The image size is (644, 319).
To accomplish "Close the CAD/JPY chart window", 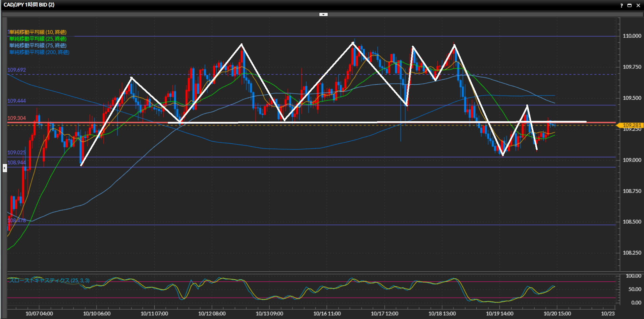I will 638,5.
